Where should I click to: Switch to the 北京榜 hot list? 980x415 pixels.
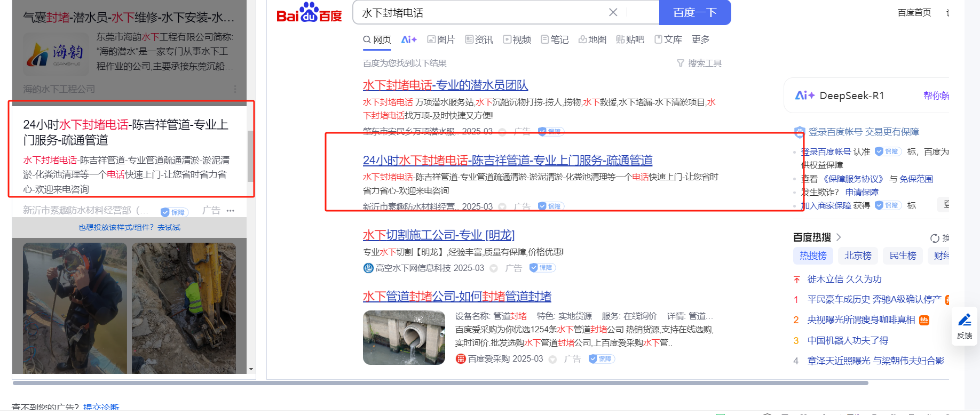858,256
